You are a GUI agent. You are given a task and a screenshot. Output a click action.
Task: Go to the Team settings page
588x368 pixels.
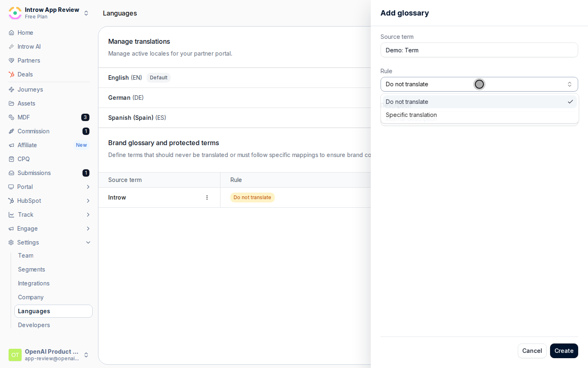26,256
